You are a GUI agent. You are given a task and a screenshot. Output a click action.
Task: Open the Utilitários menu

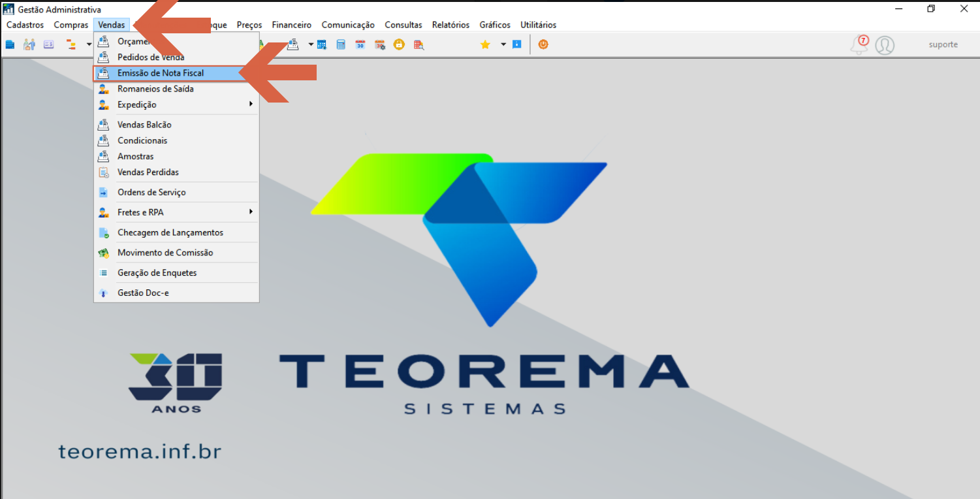[x=539, y=25]
